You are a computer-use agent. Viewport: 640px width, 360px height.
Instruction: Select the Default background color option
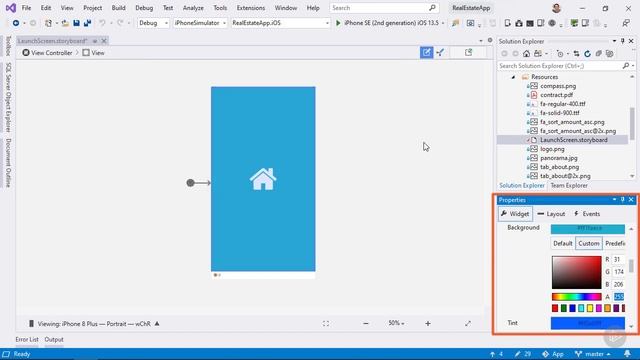pos(562,243)
